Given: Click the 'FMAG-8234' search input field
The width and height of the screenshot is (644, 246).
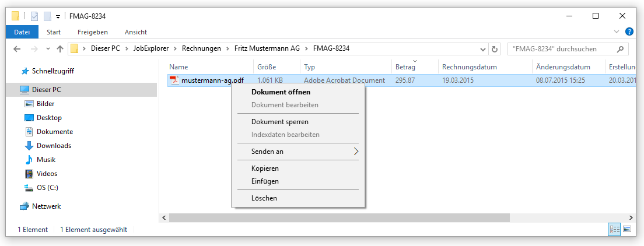Looking at the screenshot, I should [x=561, y=49].
